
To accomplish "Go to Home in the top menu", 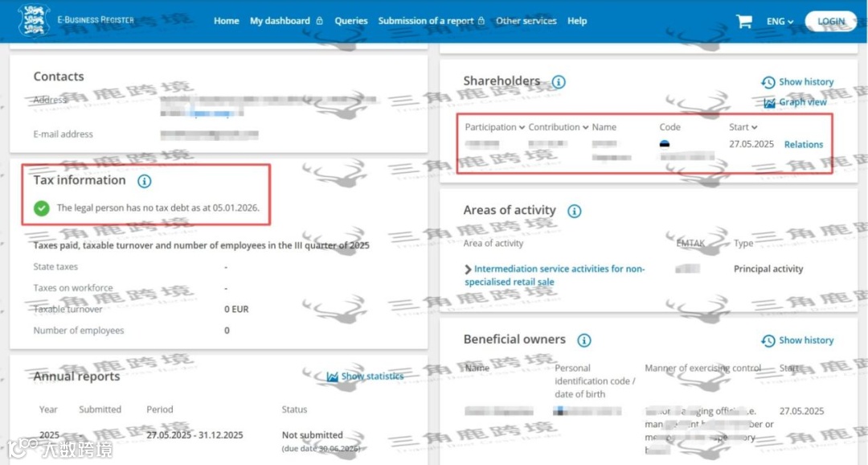I will (227, 20).
